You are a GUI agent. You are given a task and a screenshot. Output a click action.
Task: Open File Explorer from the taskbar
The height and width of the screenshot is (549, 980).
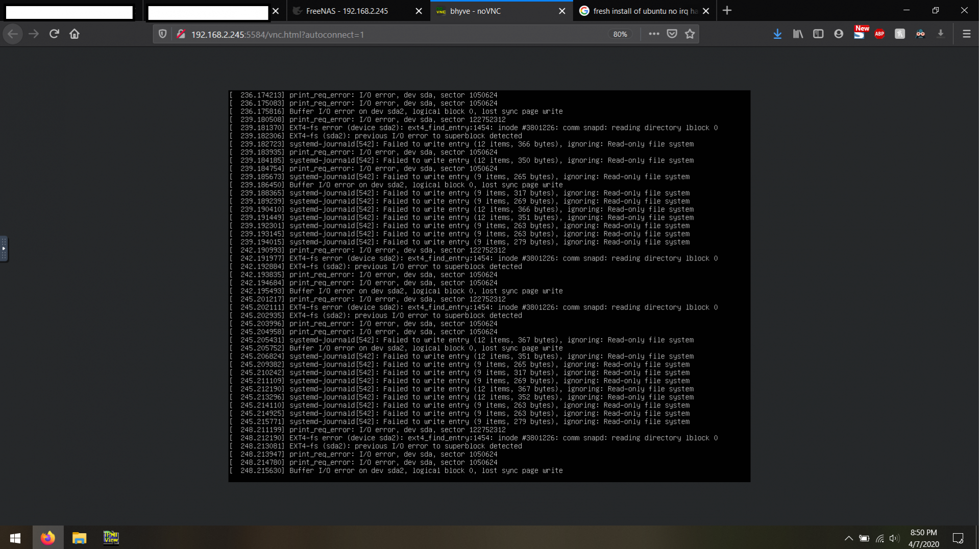79,538
